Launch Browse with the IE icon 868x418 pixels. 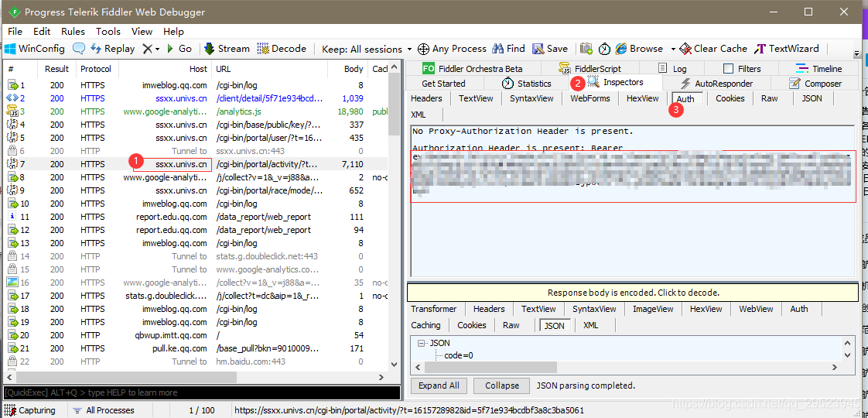coord(639,49)
